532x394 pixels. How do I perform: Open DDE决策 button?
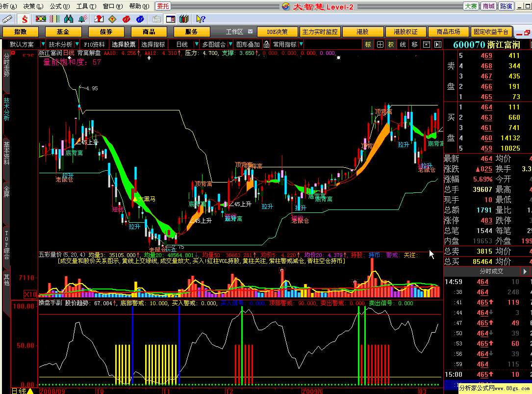(277, 32)
